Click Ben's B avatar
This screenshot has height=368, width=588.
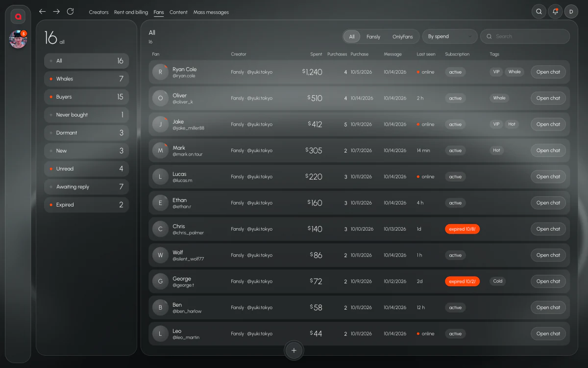tap(160, 308)
